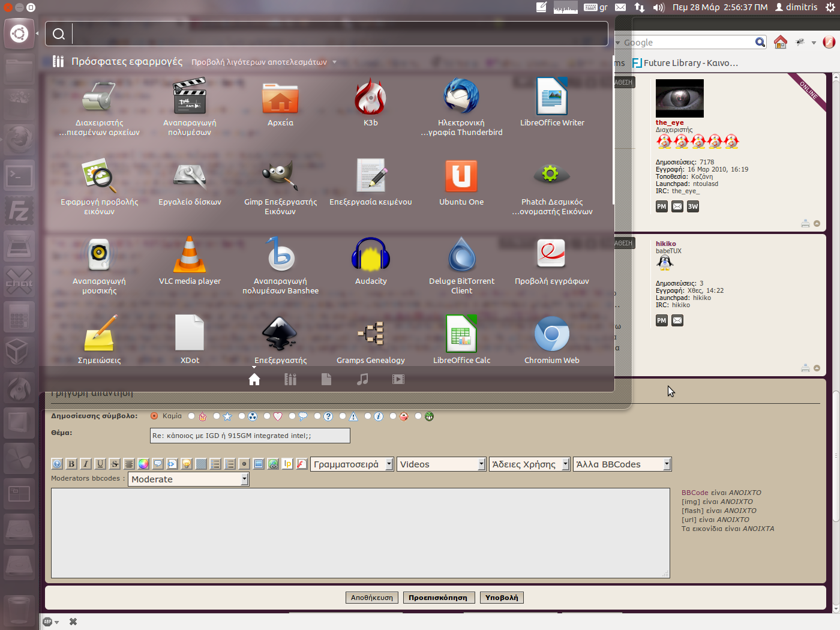Open Thunderbird mail application icon
Image resolution: width=840 pixels, height=630 pixels.
click(461, 96)
